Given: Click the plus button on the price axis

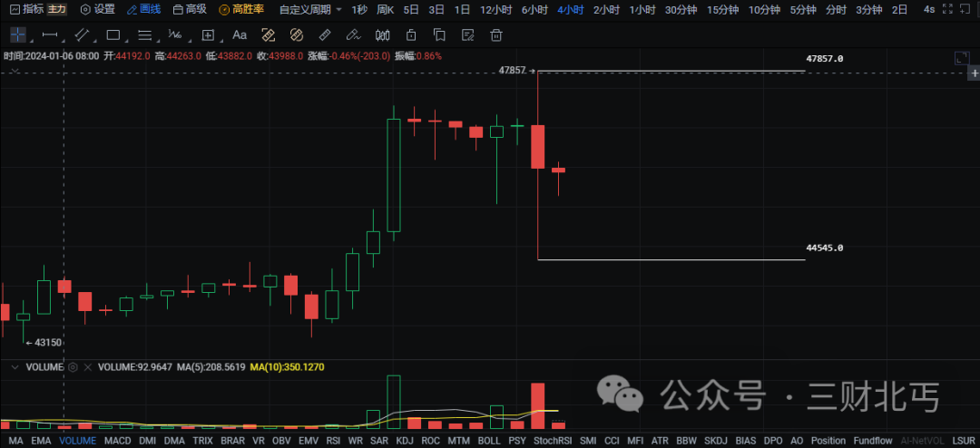Looking at the screenshot, I should (974, 73).
